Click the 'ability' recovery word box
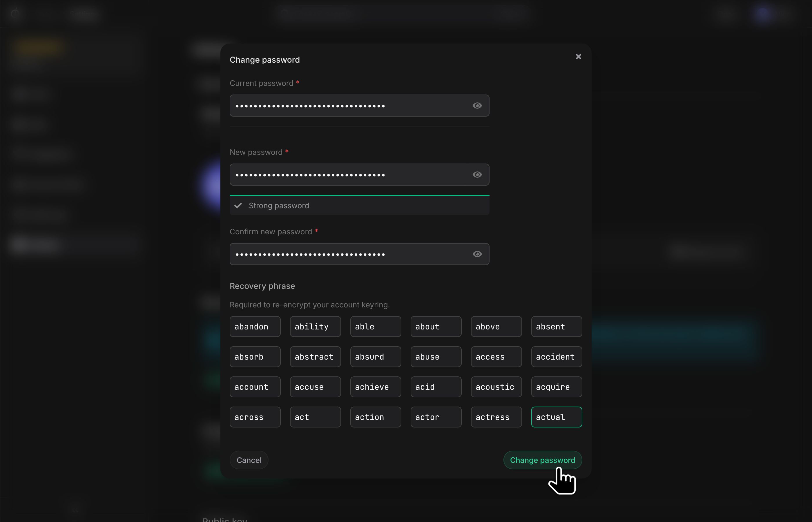The height and width of the screenshot is (522, 812). click(315, 327)
